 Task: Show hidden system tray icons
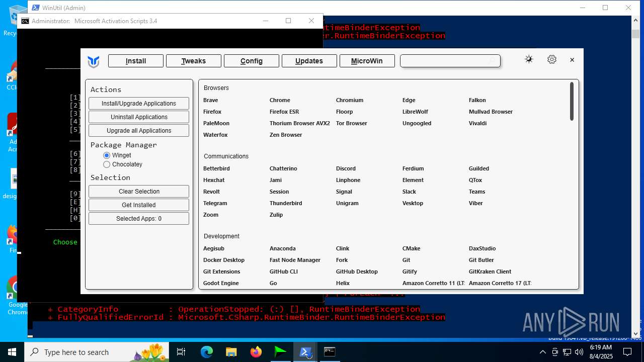(543, 352)
